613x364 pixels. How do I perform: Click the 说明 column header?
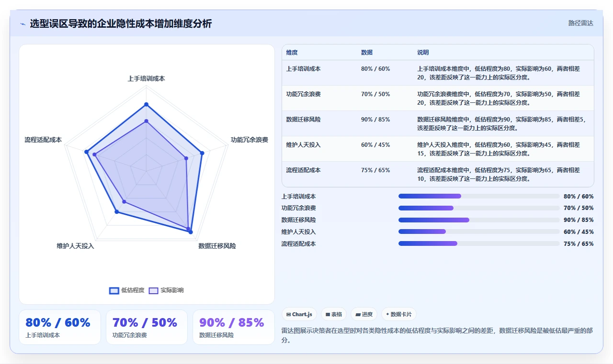[x=423, y=53]
